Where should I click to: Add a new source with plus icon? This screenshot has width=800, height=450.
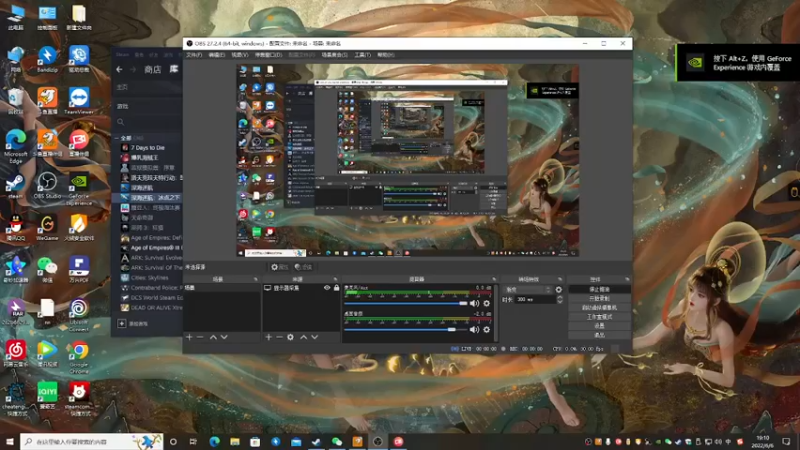[x=268, y=337]
